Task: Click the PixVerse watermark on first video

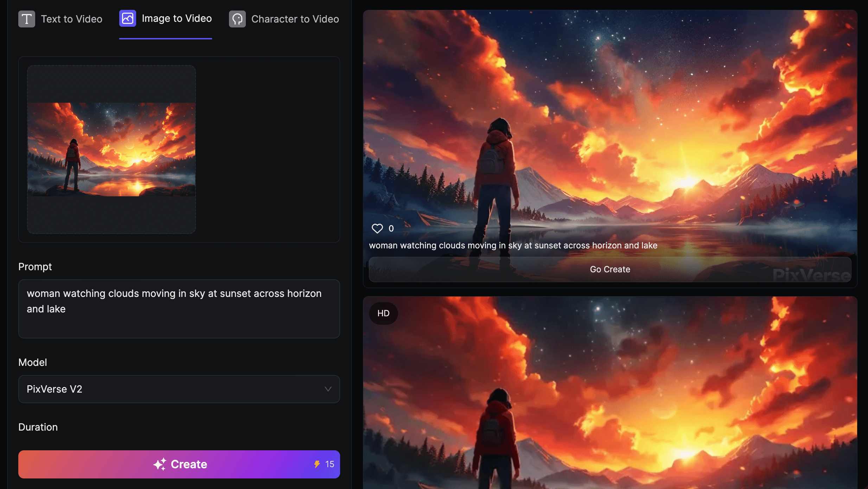Action: pos(811,275)
